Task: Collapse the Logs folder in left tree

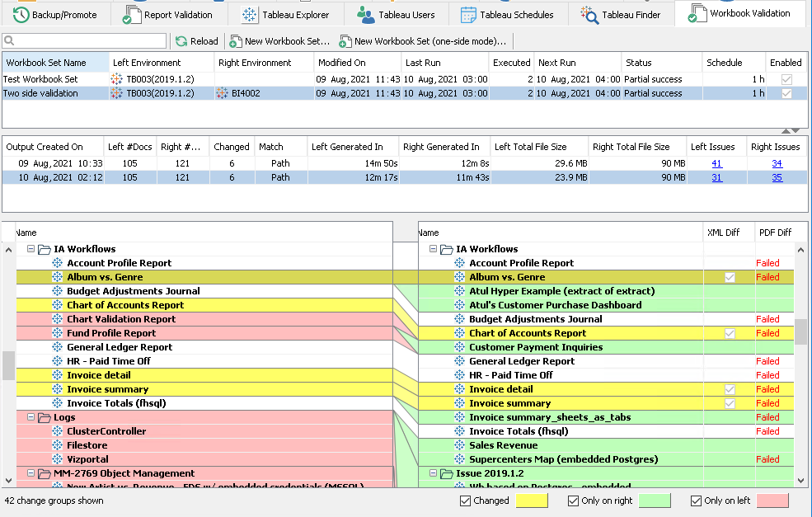Action: (x=31, y=417)
